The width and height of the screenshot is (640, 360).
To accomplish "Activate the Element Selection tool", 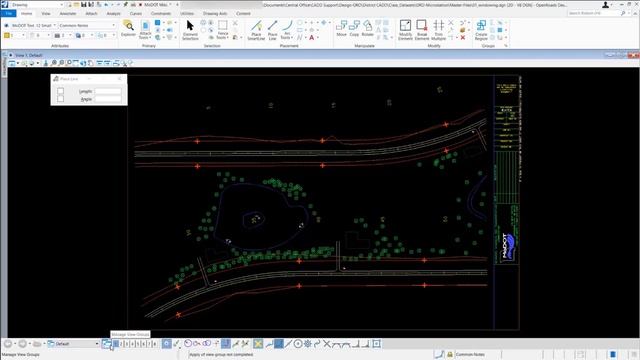I will 190,30.
